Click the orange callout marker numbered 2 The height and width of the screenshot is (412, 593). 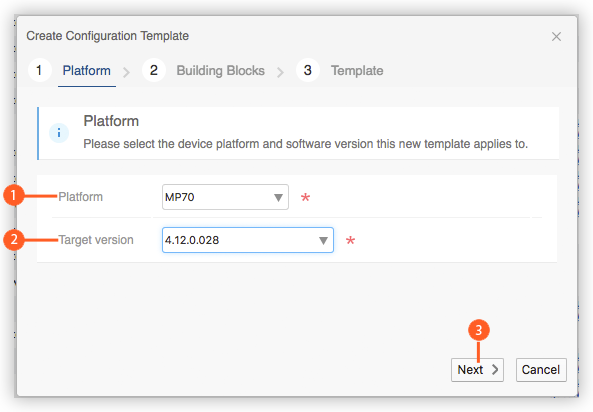tap(14, 239)
